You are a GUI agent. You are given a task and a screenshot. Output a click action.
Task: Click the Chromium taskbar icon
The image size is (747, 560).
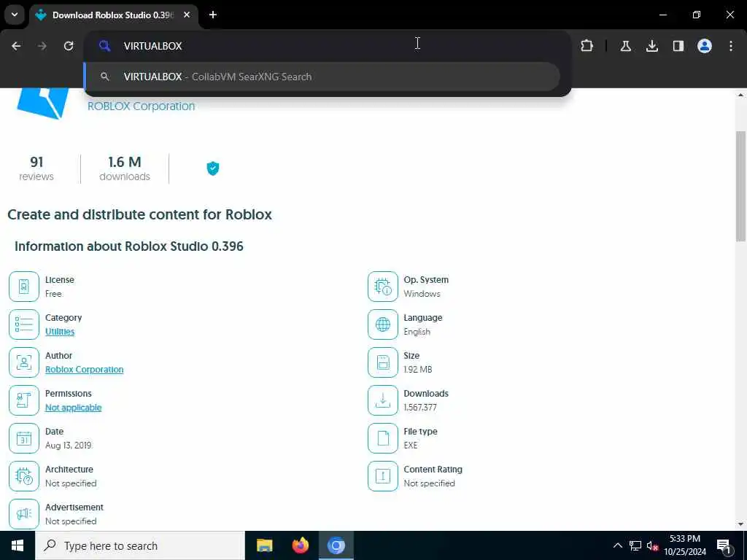point(336,545)
